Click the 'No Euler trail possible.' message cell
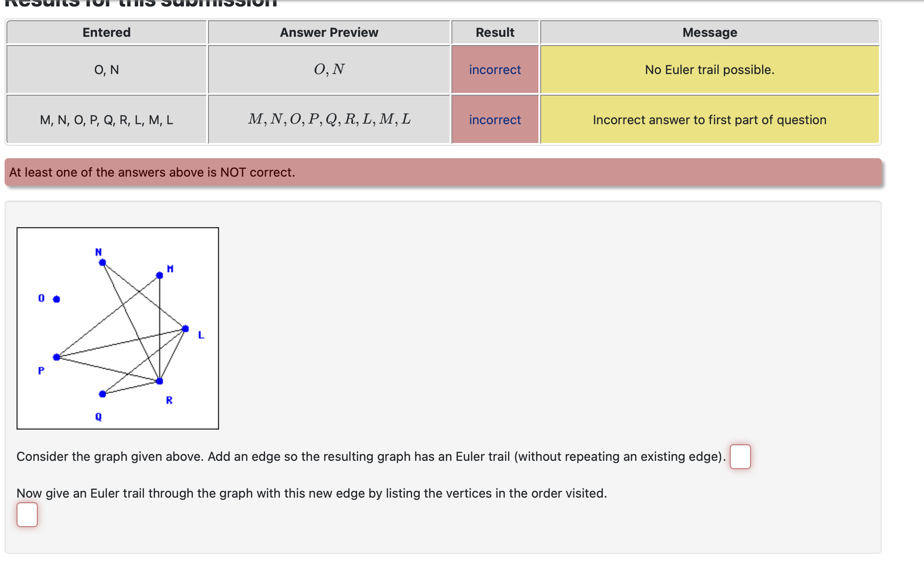 point(710,70)
